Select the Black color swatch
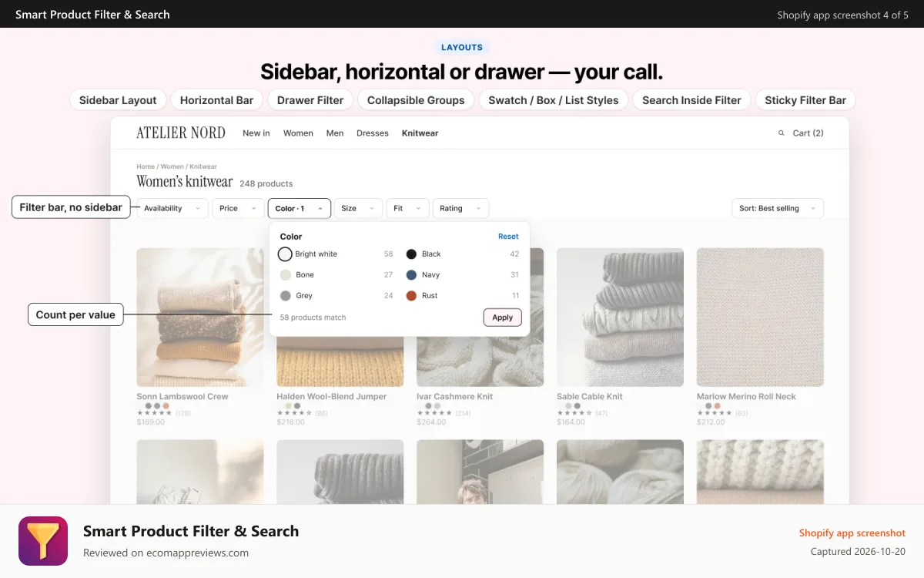This screenshot has height=578, width=924. point(411,254)
